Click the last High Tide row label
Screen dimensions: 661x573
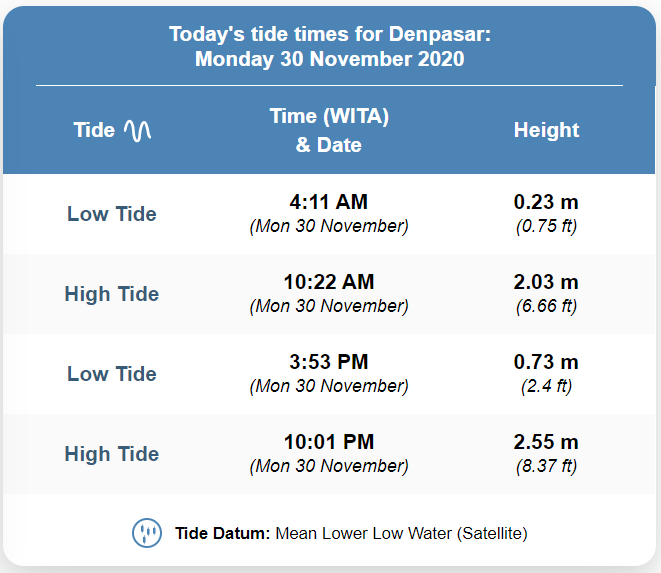click(112, 454)
